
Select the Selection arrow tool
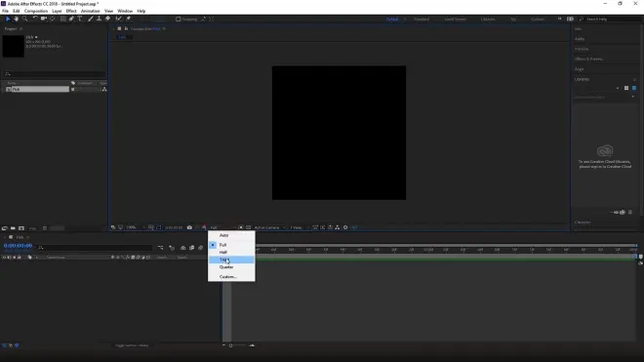pos(8,19)
